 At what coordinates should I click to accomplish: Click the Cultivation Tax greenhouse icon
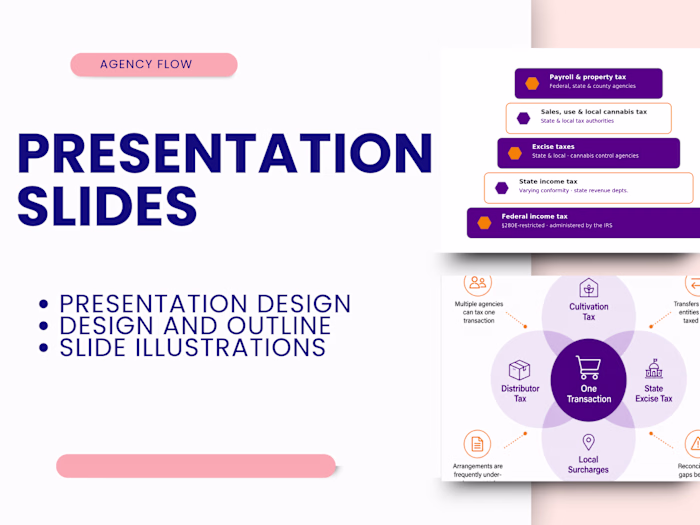[589, 288]
